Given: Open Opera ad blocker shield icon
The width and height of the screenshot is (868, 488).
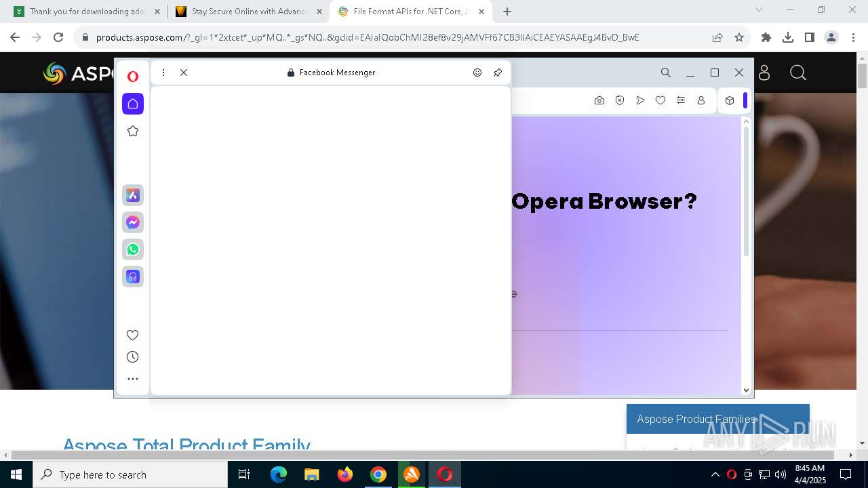Looking at the screenshot, I should (x=620, y=100).
